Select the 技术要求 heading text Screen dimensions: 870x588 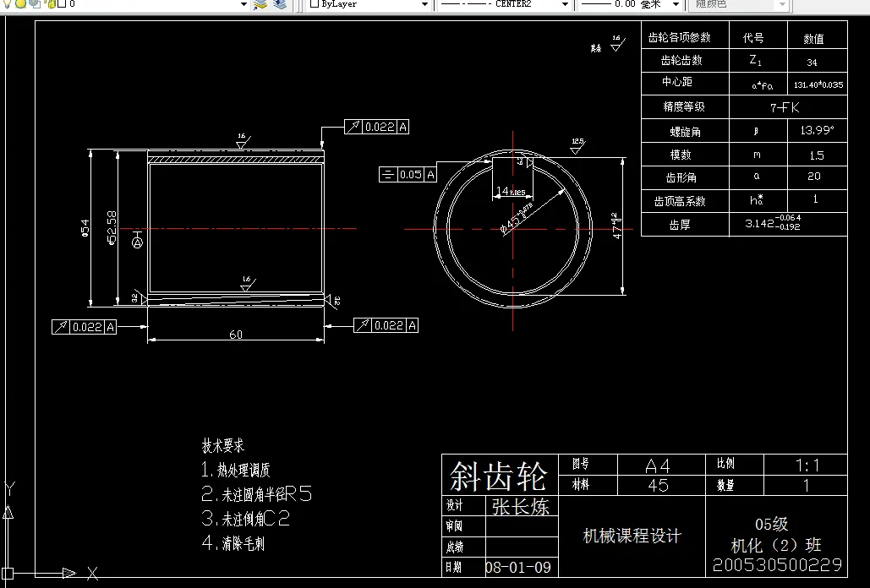(223, 445)
